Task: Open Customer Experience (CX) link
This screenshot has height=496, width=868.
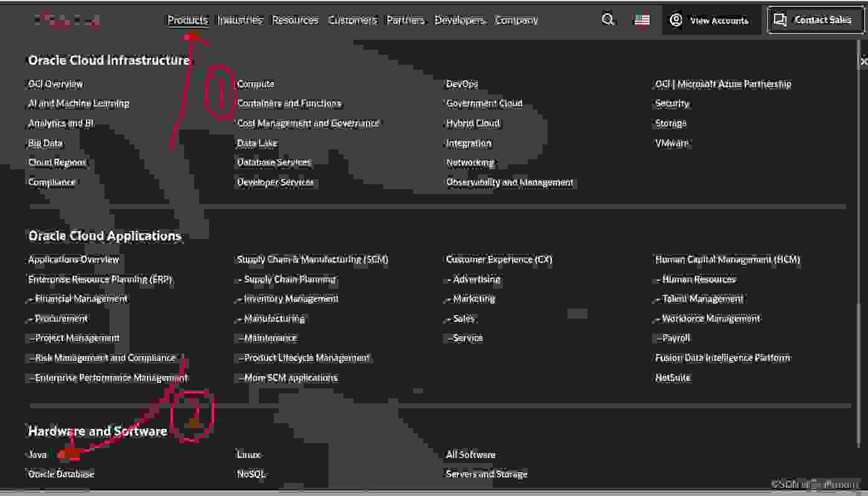Action: coord(499,260)
